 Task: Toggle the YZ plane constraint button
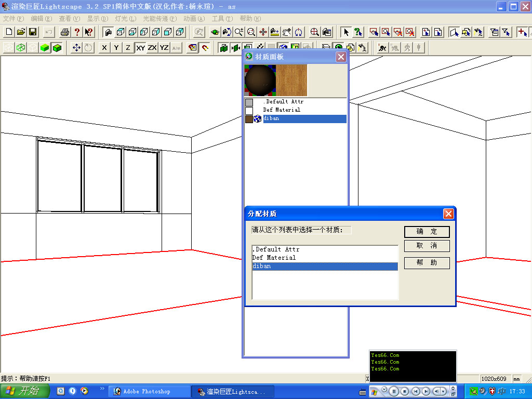tap(164, 48)
